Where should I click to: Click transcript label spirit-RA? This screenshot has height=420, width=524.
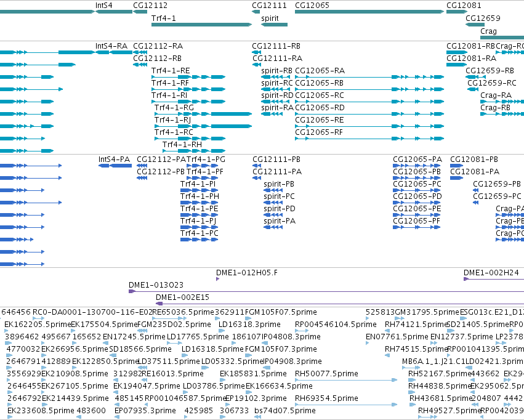(x=277, y=108)
